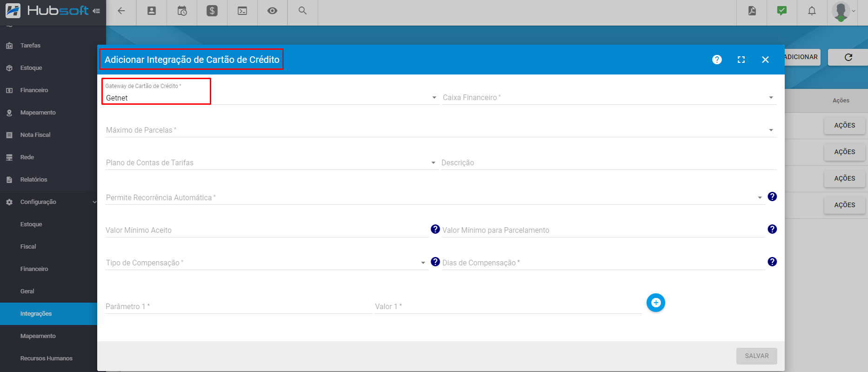868x372 pixels.
Task: Click the Valor 1 input field
Action: point(508,306)
